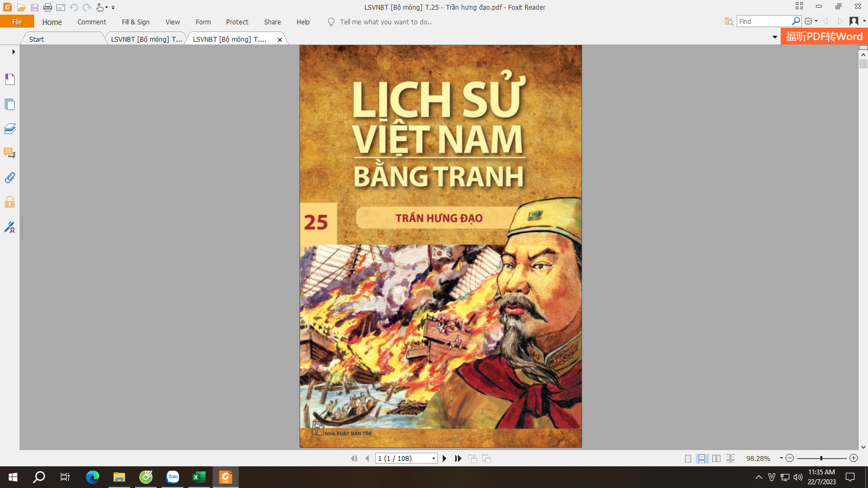Click the zoom slider handle
This screenshot has height=488, width=868.
point(821,458)
